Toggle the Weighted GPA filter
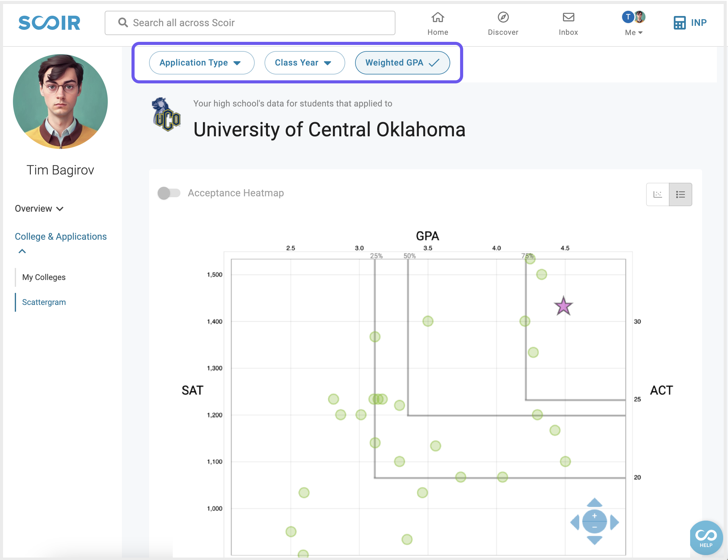728x560 pixels. coord(402,63)
